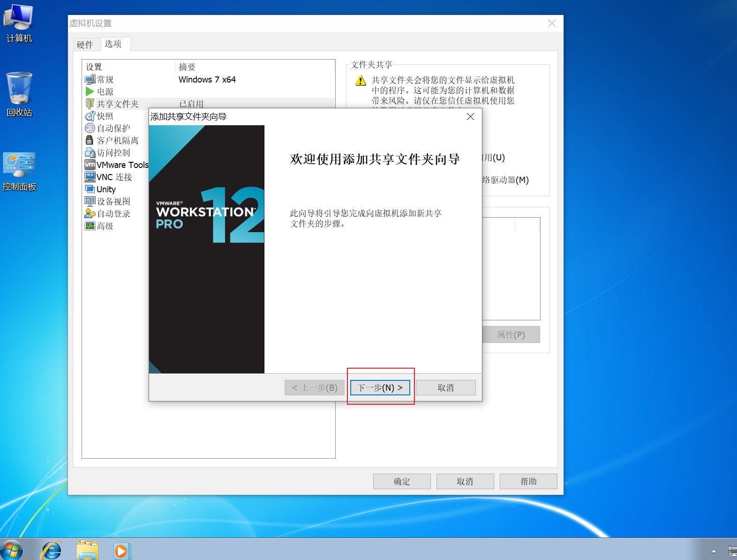Viewport: 737px width, 560px height.
Task: Click the 高级 advanced settings icon
Action: coord(90,226)
